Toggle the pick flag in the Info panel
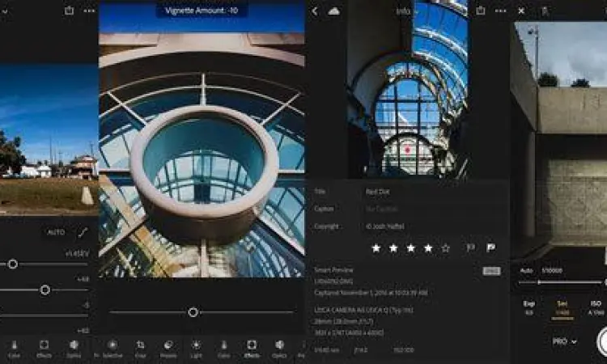The image size is (607, 364). (491, 248)
